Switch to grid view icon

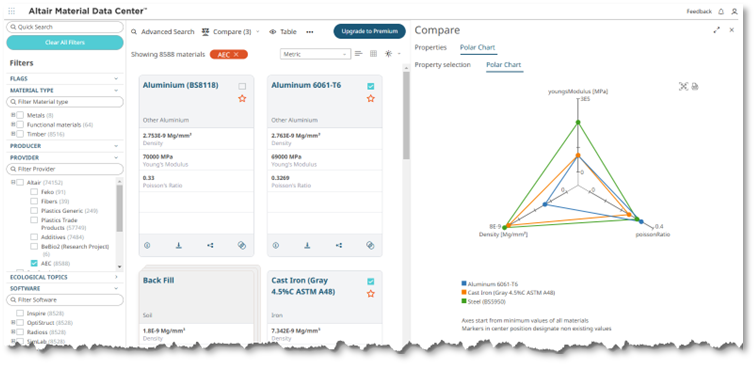point(373,54)
